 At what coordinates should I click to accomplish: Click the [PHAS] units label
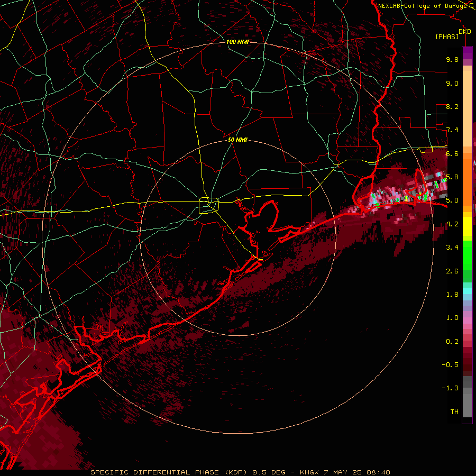point(447,37)
